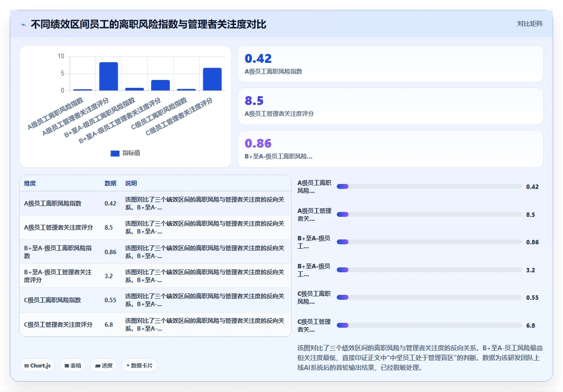Click the dashboard title 不同绩效区间员工的离职风险指数与管理者关注度对比
This screenshot has width=563, height=392.
pos(148,25)
